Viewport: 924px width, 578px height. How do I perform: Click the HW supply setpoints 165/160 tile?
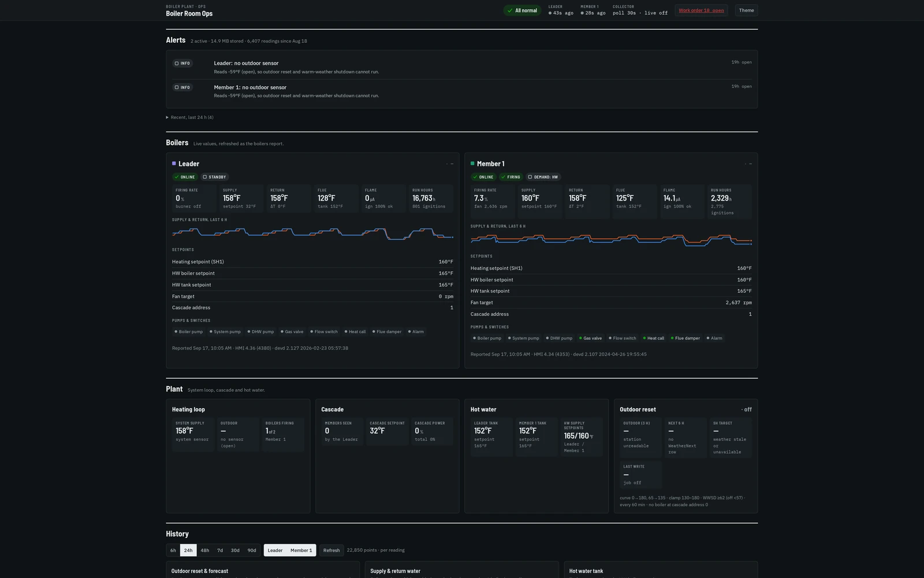[582, 437]
